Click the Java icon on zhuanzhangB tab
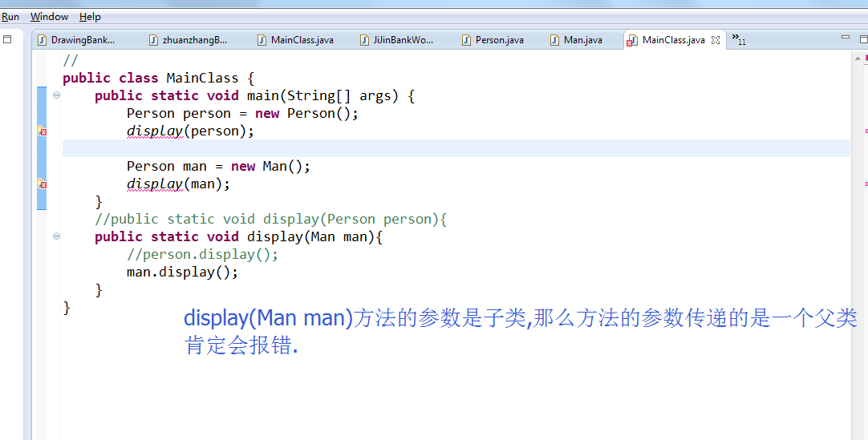This screenshot has width=868, height=440. click(x=153, y=40)
